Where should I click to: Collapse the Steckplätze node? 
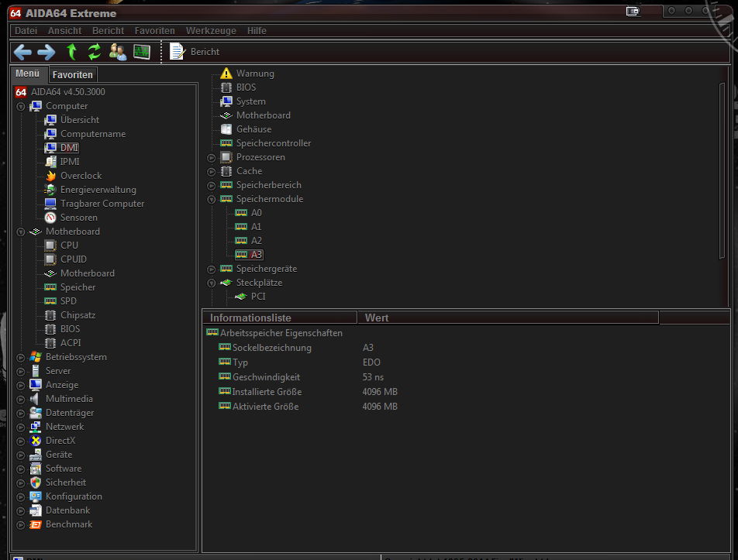[212, 283]
